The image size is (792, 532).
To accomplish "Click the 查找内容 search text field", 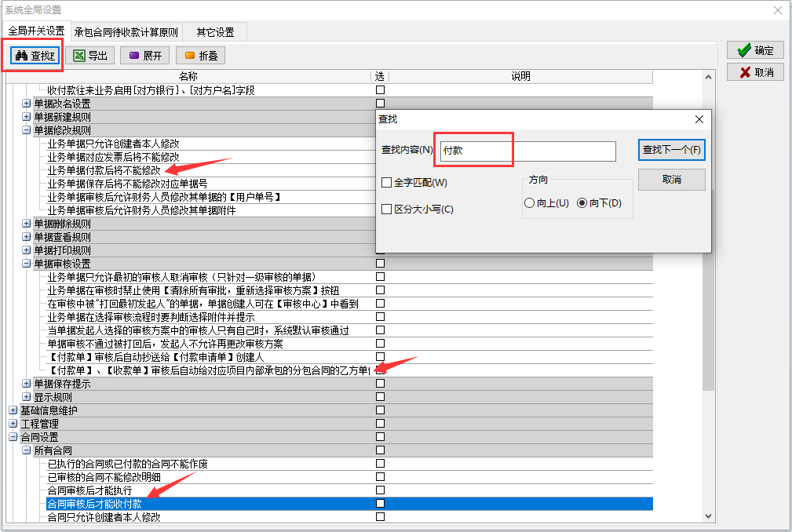I will pyautogui.click(x=526, y=151).
